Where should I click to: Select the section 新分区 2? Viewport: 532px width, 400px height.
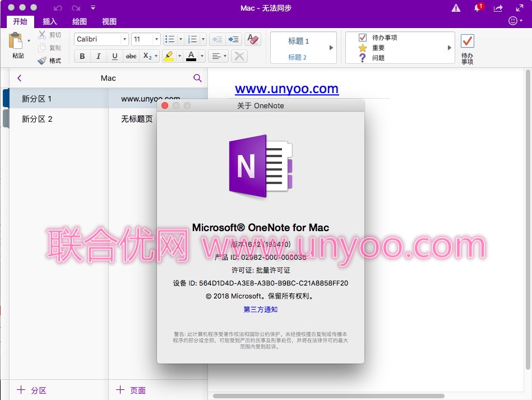click(58, 119)
